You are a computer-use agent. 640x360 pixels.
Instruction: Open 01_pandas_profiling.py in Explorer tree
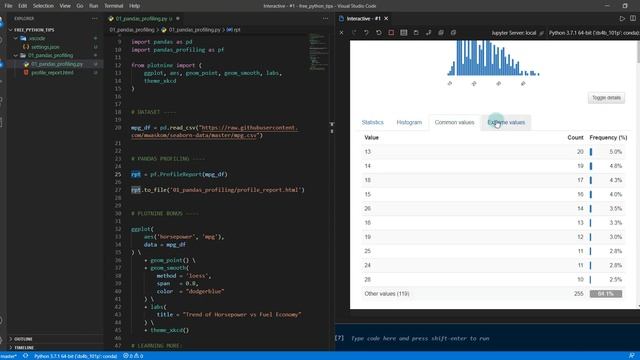[x=57, y=64]
